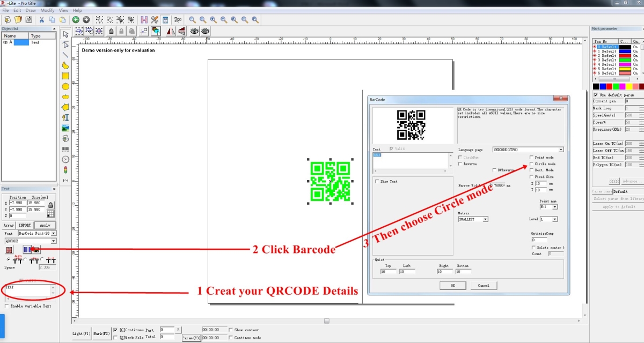Click the Apply button in Text panel
The height and width of the screenshot is (343, 644).
45,226
